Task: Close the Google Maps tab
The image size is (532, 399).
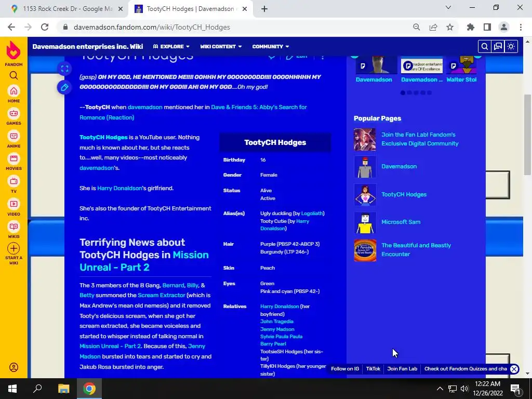Action: coord(121,9)
